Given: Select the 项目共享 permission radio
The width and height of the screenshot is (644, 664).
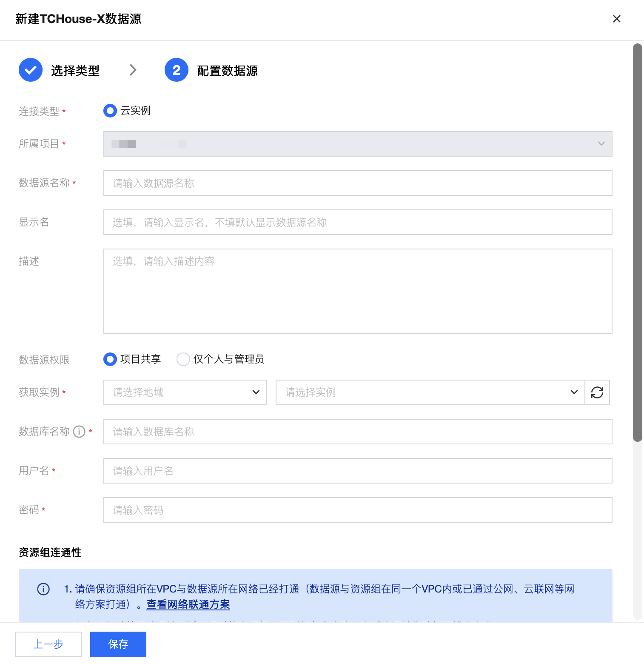Looking at the screenshot, I should click(x=110, y=359).
